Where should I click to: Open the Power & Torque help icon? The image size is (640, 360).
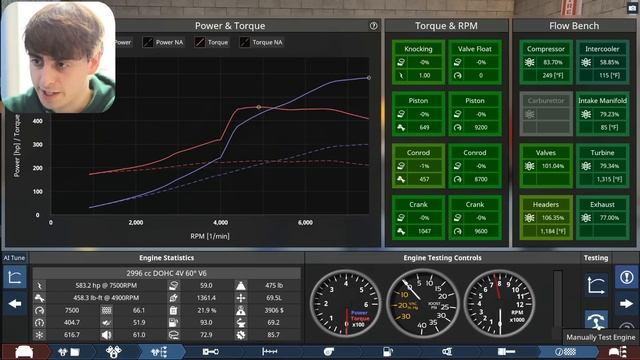pyautogui.click(x=373, y=26)
